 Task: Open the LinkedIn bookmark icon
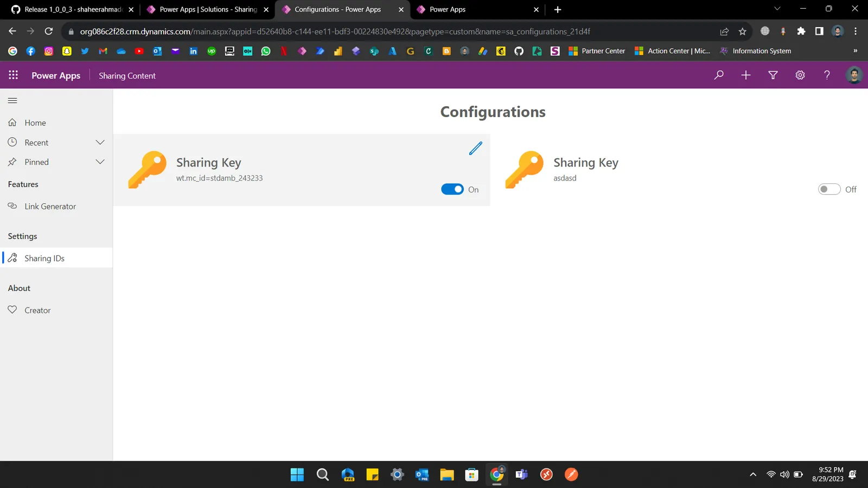pyautogui.click(x=193, y=51)
